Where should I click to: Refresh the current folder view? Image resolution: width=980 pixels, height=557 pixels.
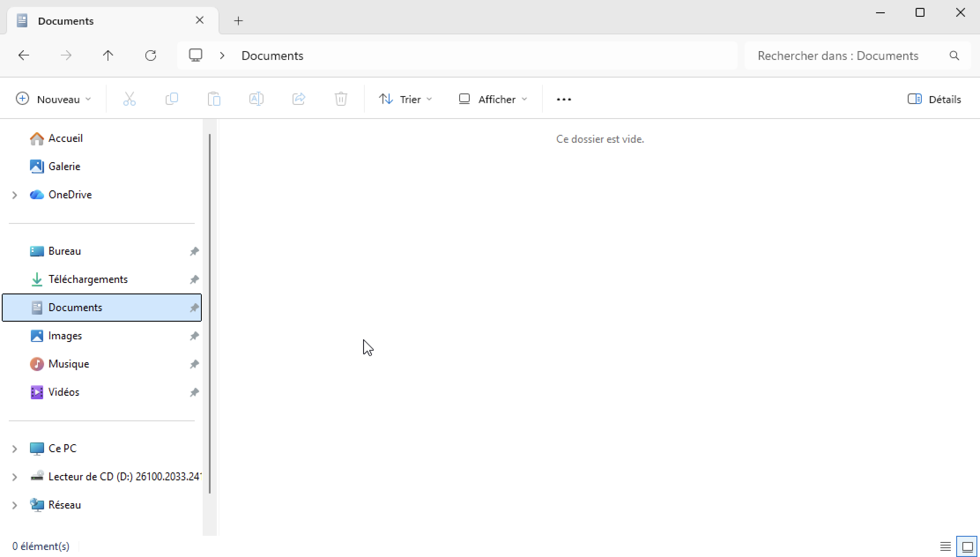coord(151,56)
